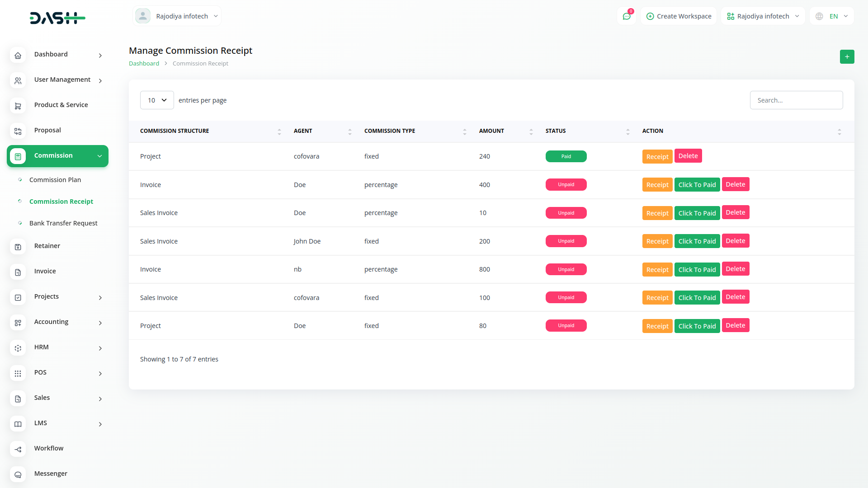Open the entries per page dropdown

click(157, 100)
